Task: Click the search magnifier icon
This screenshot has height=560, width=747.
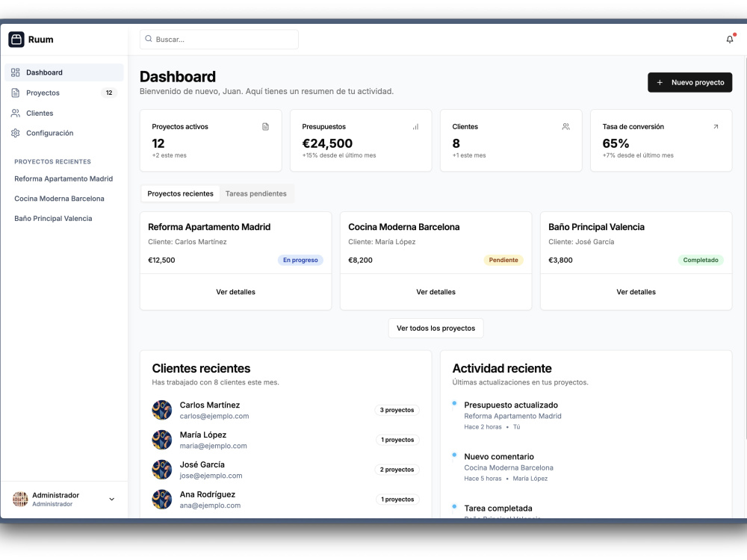Action: pos(149,39)
